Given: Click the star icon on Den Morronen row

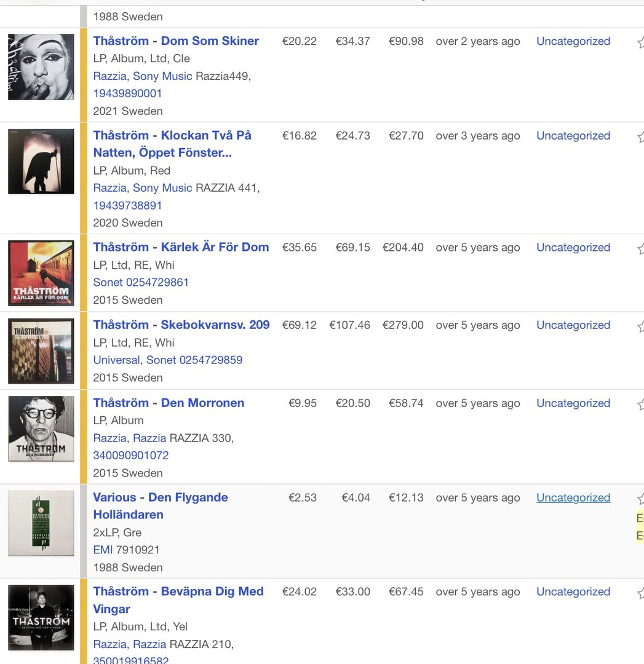Looking at the screenshot, I should click(x=640, y=403).
